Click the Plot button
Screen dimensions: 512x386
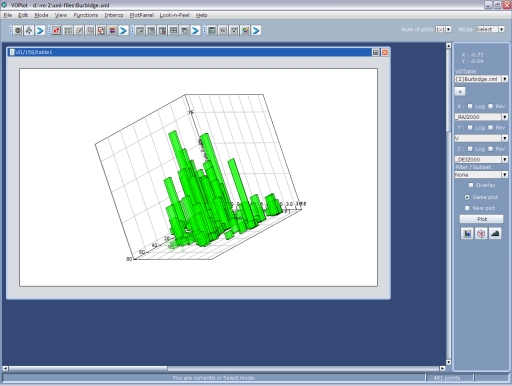tap(481, 219)
